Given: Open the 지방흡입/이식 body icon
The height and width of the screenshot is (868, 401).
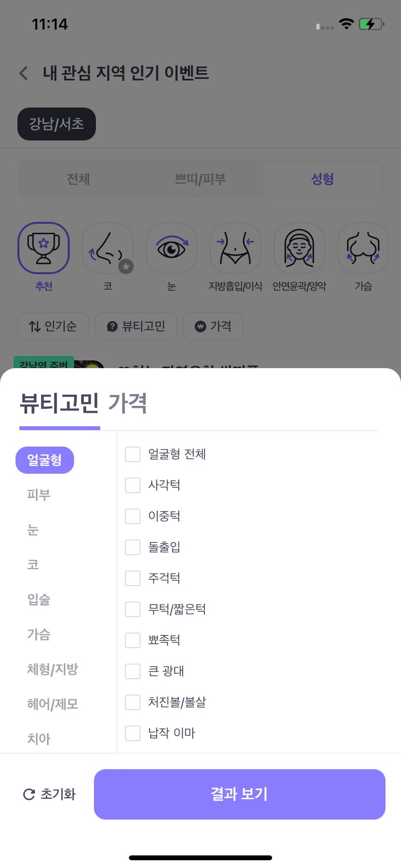Looking at the screenshot, I should click(235, 248).
